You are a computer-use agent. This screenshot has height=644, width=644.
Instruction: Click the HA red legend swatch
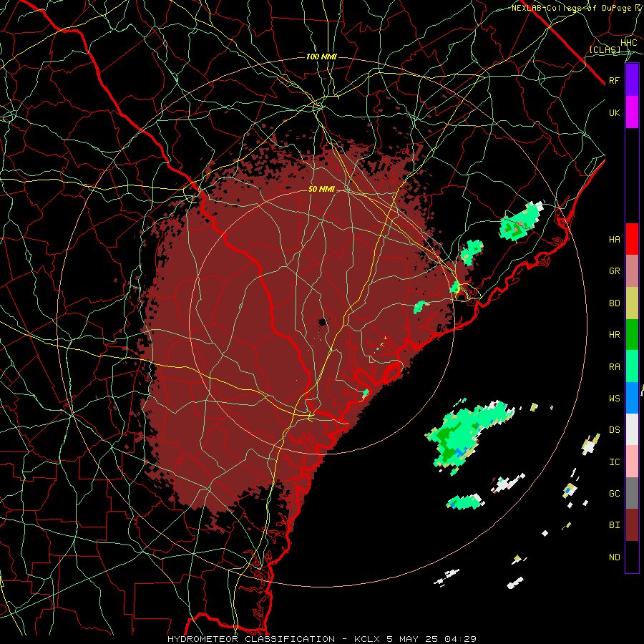coord(632,239)
